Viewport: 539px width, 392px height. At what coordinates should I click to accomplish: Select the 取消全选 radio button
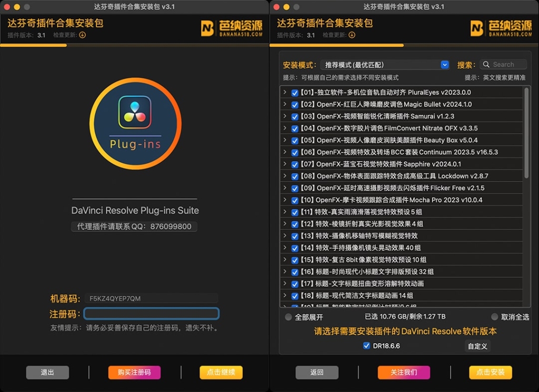coord(494,317)
